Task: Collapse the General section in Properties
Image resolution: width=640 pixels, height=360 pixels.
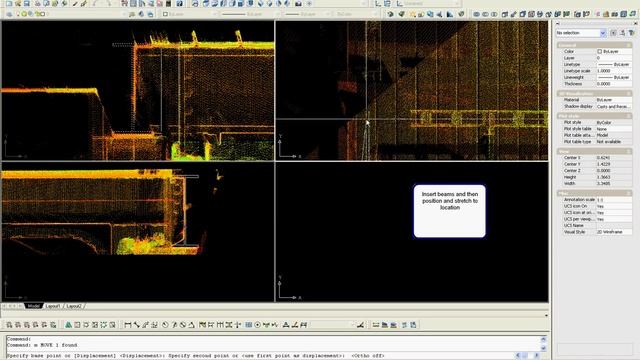Action: [629, 45]
